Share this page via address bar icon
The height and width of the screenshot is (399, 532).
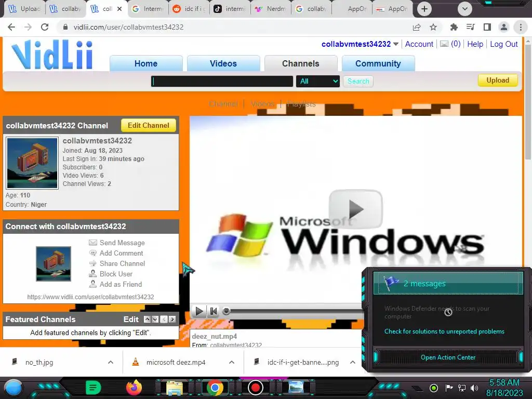417,27
